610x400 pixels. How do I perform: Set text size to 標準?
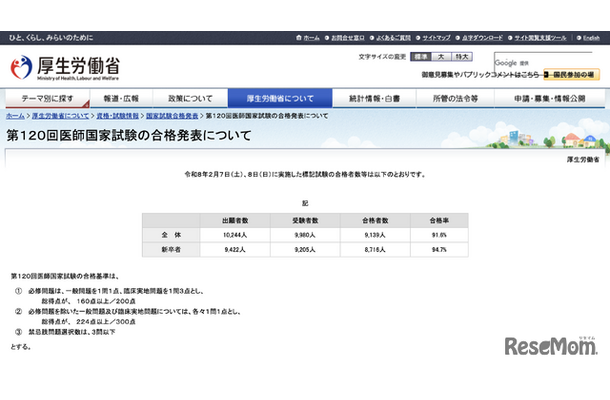pos(421,57)
